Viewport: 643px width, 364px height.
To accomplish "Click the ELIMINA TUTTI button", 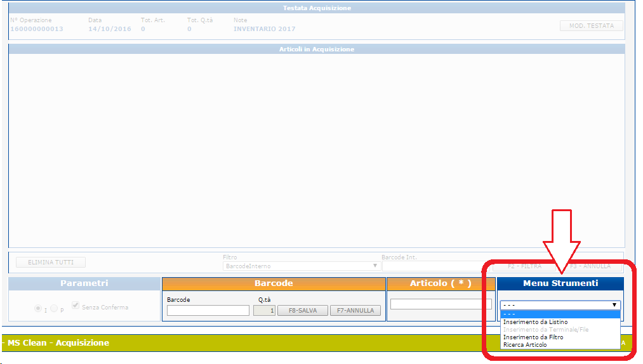I will [x=51, y=262].
